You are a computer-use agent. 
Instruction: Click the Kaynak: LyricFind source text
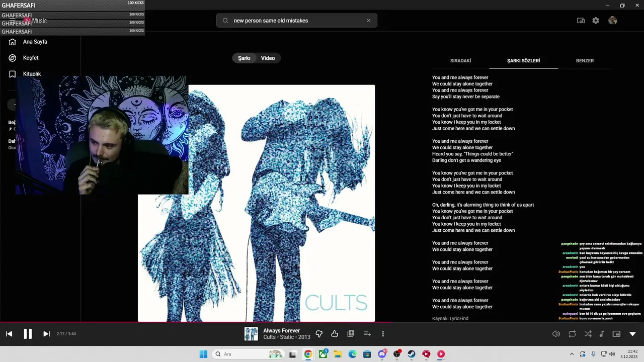point(450,319)
